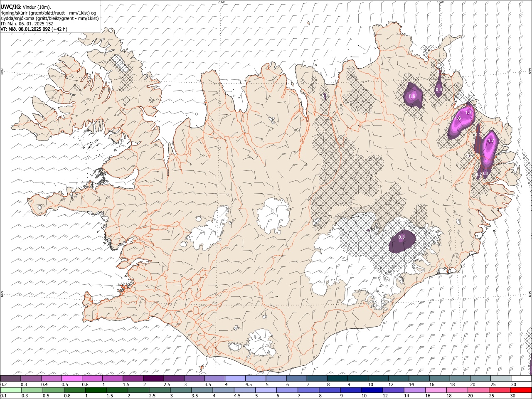This screenshot has width=532, height=399.
Task: Select the 1.6 snowfall value on the map
Action: tap(458, 118)
